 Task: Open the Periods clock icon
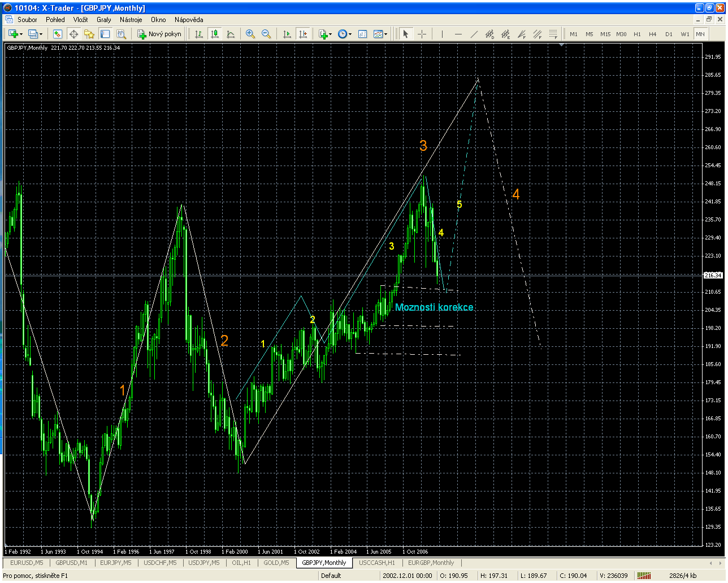(342, 34)
